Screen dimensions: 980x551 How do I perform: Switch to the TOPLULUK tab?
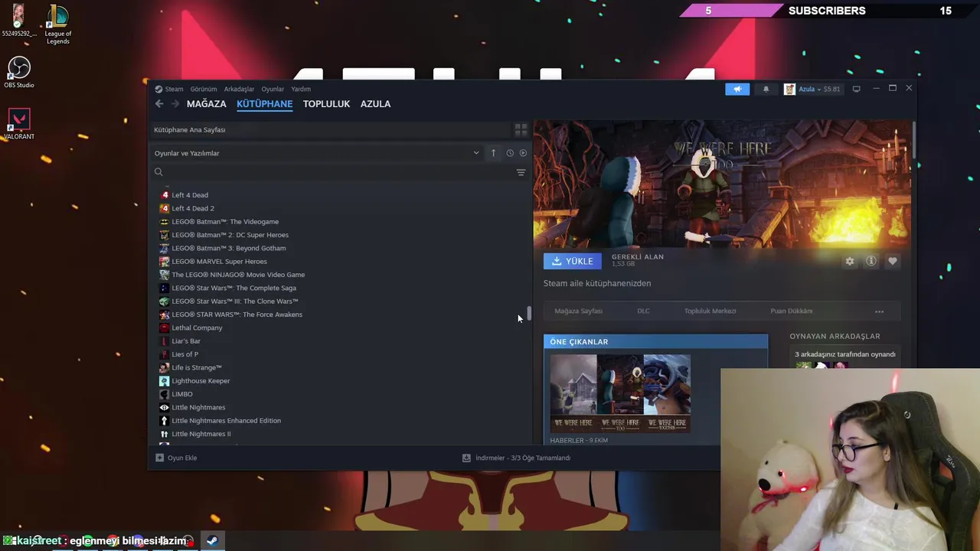coord(326,103)
